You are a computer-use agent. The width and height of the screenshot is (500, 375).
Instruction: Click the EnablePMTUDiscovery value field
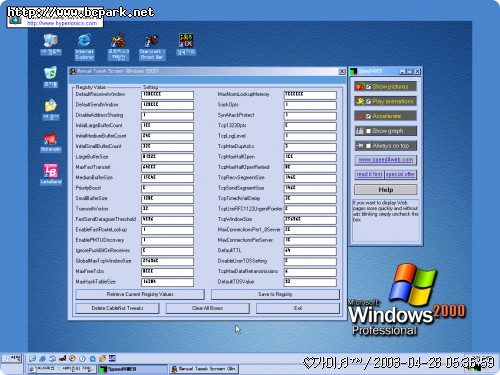point(167,240)
